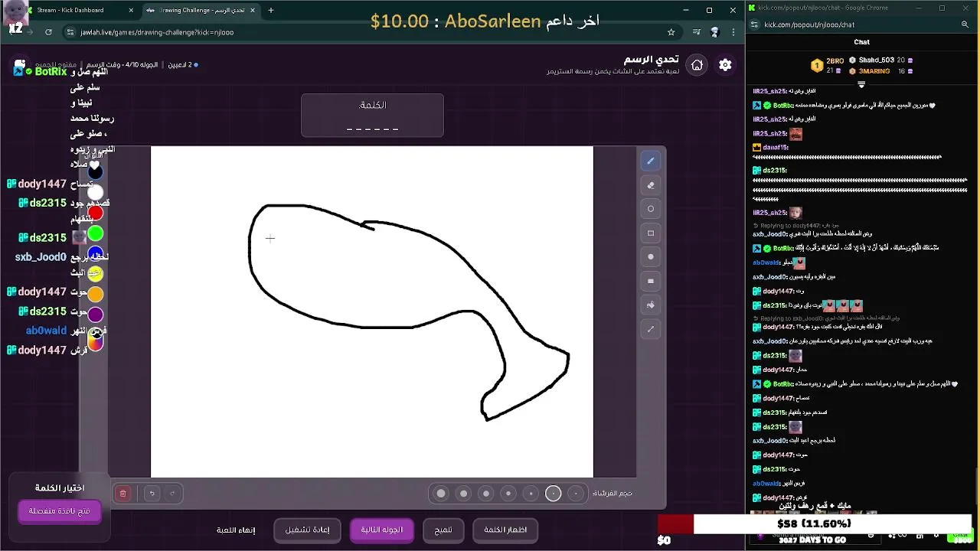
Task: Select the pencil drawing tool
Action: pos(651,161)
